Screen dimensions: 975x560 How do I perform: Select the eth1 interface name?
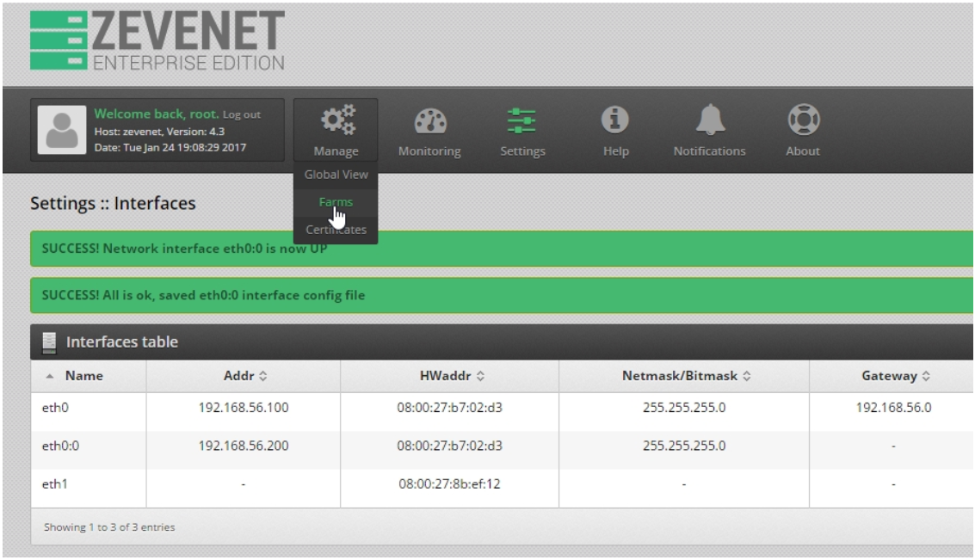[55, 484]
